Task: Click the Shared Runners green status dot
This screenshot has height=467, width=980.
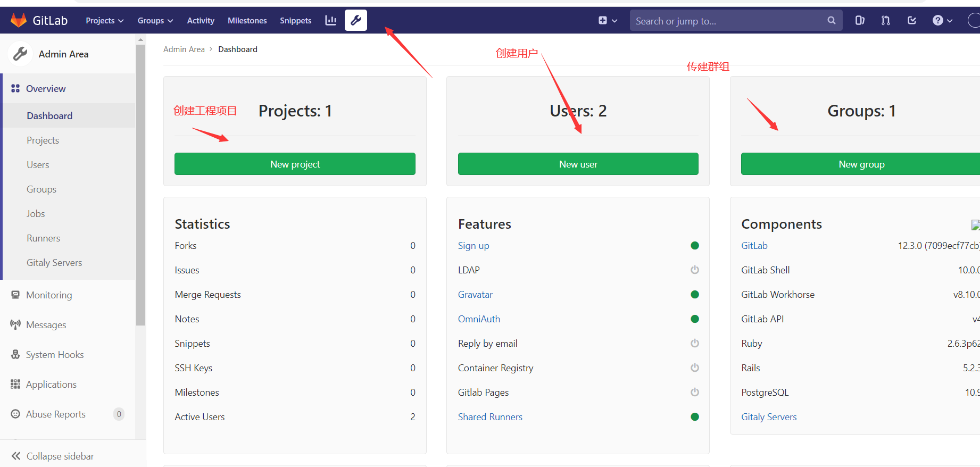Action: coord(695,416)
